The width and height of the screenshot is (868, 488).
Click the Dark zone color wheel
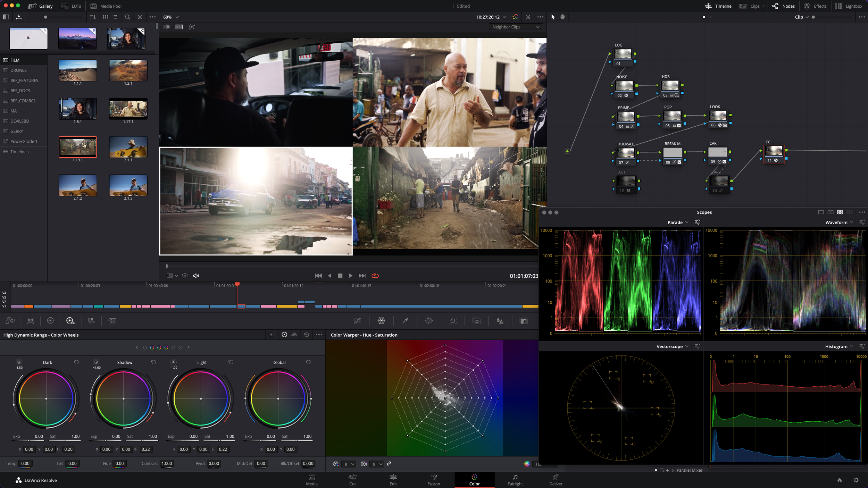click(46, 398)
